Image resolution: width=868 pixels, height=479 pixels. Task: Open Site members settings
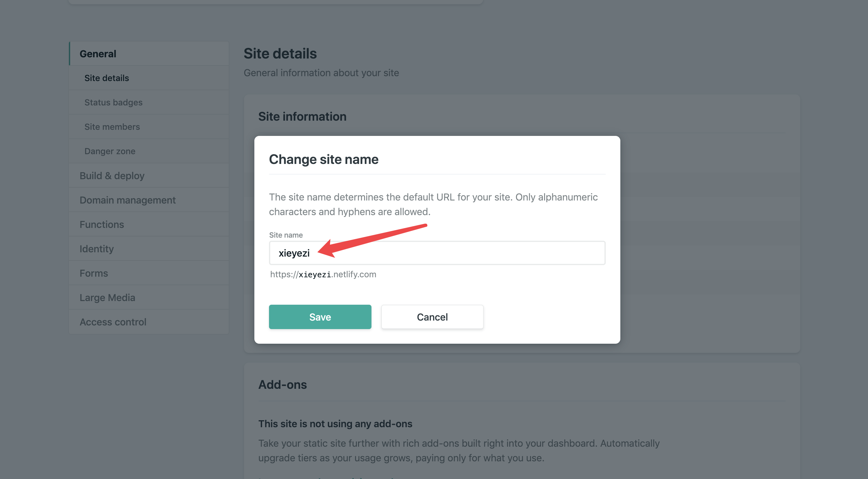(x=112, y=127)
